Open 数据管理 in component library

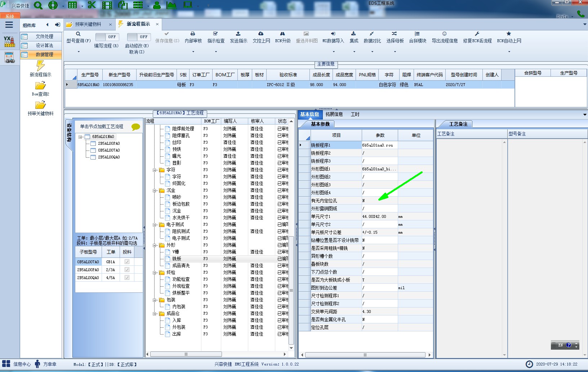coord(41,54)
